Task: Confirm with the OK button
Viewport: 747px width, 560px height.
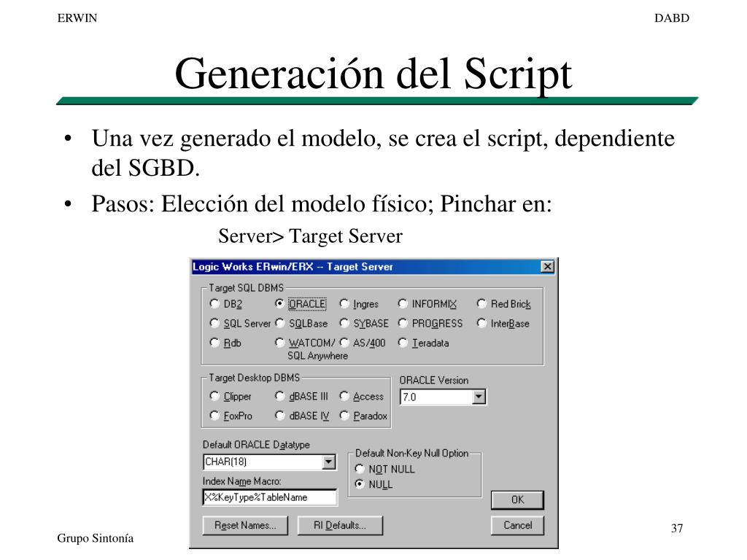Action: (x=517, y=500)
